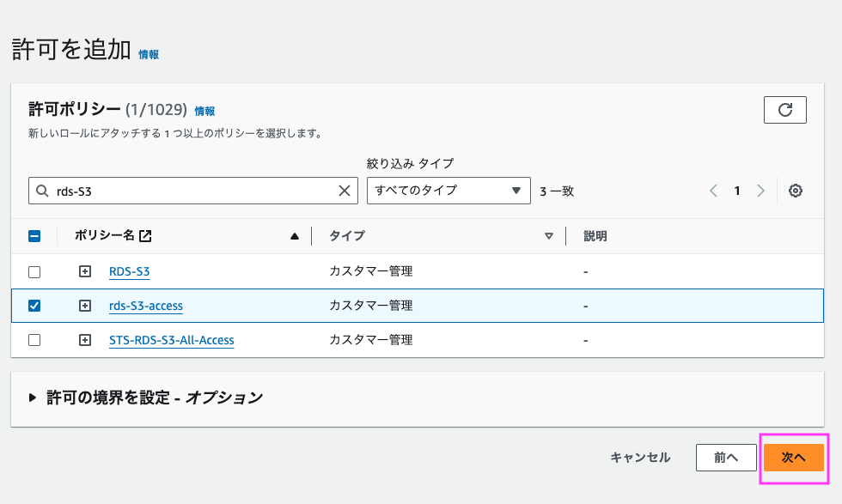Expand details of rds-S3-access policy row
Screen dimensions: 842x504
[x=85, y=306]
